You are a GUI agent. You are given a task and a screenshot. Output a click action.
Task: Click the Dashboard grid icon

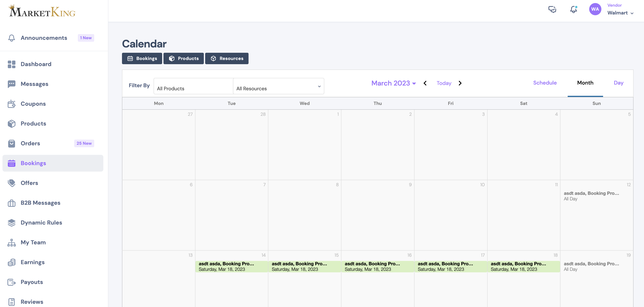[11, 64]
